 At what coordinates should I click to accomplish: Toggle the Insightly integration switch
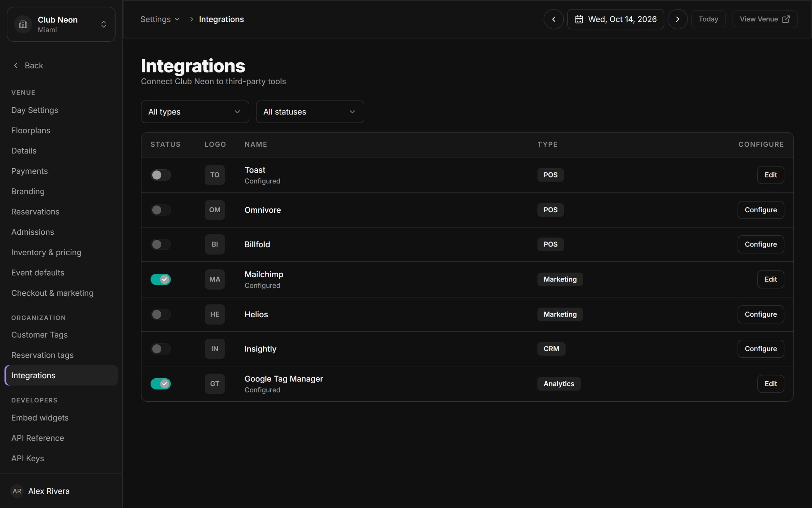pos(160,349)
